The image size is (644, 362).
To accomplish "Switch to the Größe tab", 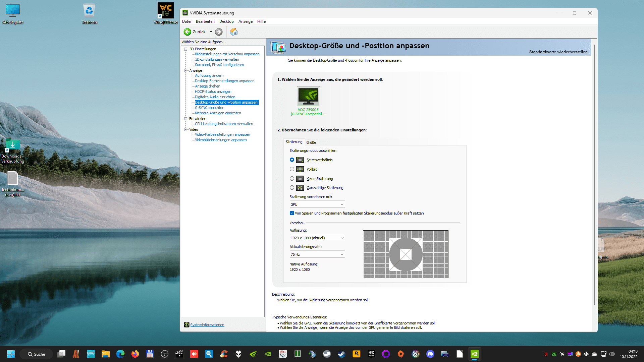I will tap(311, 142).
